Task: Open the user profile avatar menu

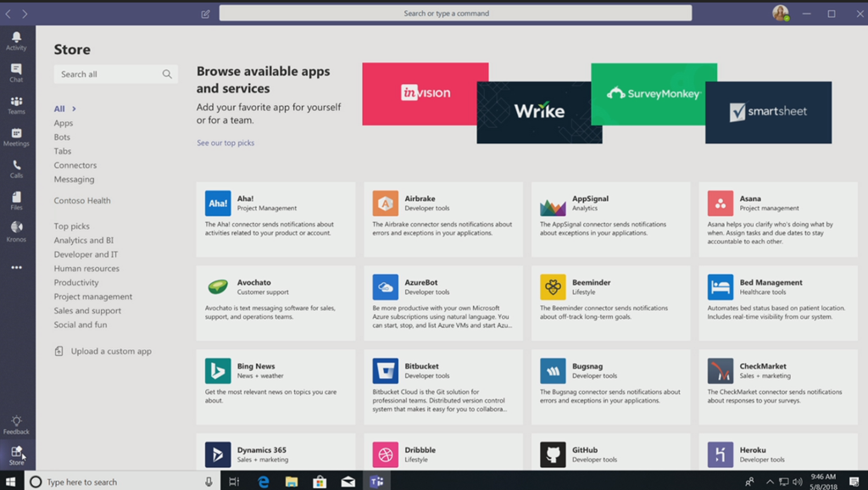Action: point(780,14)
